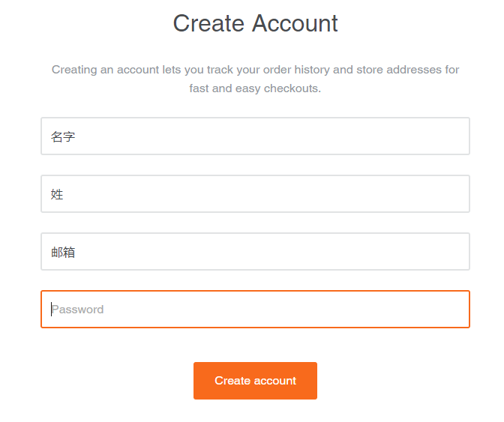Click the Create Account page heading
This screenshot has height=422, width=504.
pyautogui.click(x=255, y=23)
